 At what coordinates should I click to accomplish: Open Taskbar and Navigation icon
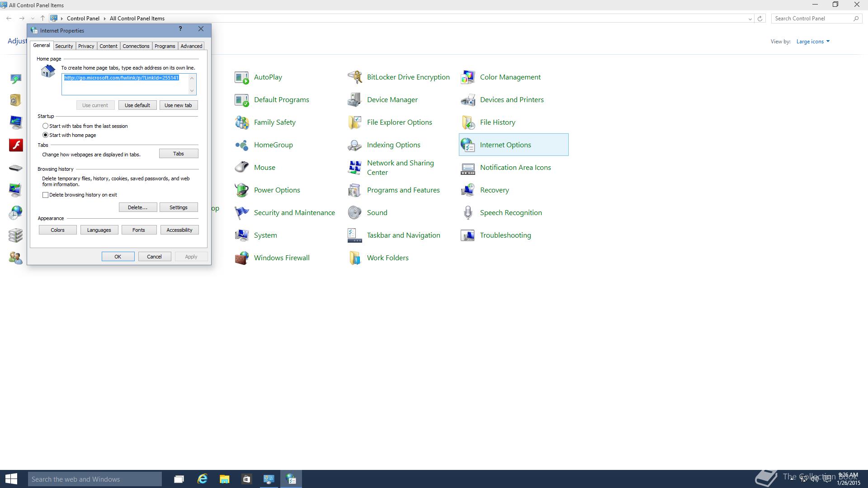(x=355, y=235)
